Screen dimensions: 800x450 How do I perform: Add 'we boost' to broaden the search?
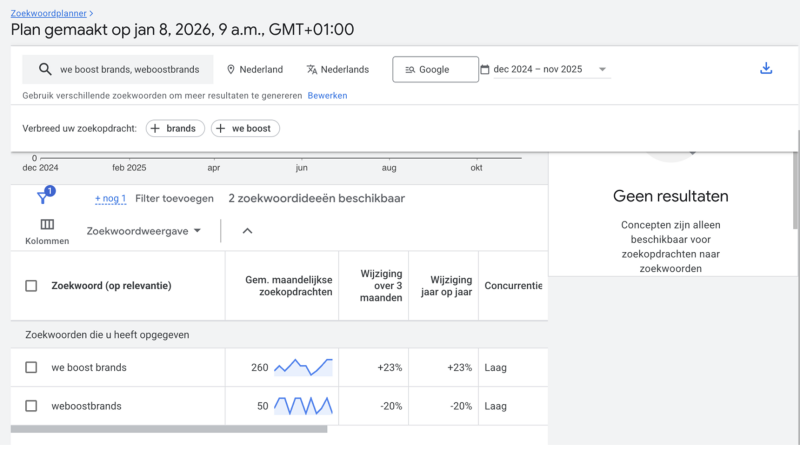(x=245, y=128)
